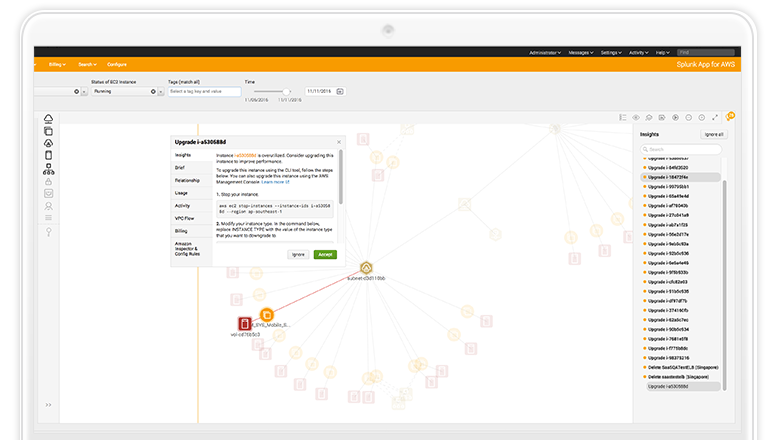770x440 pixels.
Task: Click the orange insights lightbulb badge icon
Action: 730,116
